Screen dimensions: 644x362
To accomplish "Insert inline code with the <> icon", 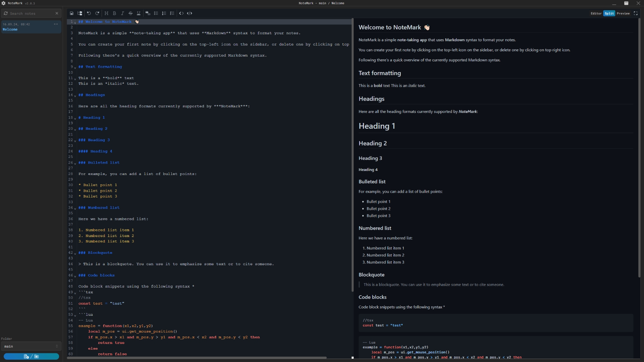I will [181, 13].
